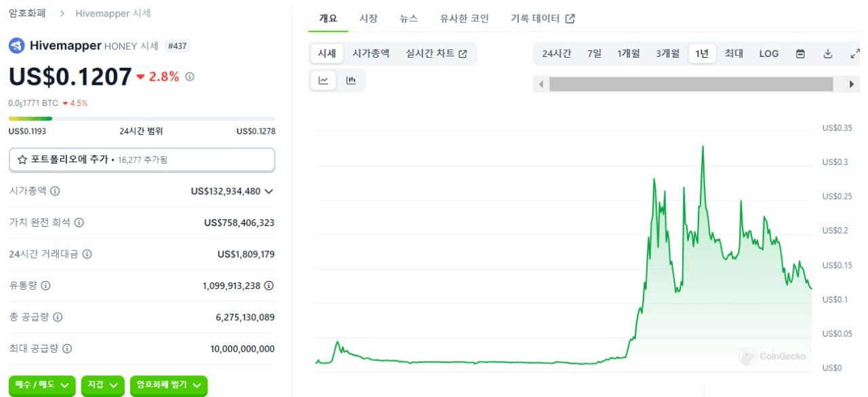Expand the 시가총액 value chevron
The image size is (868, 397).
click(x=269, y=191)
